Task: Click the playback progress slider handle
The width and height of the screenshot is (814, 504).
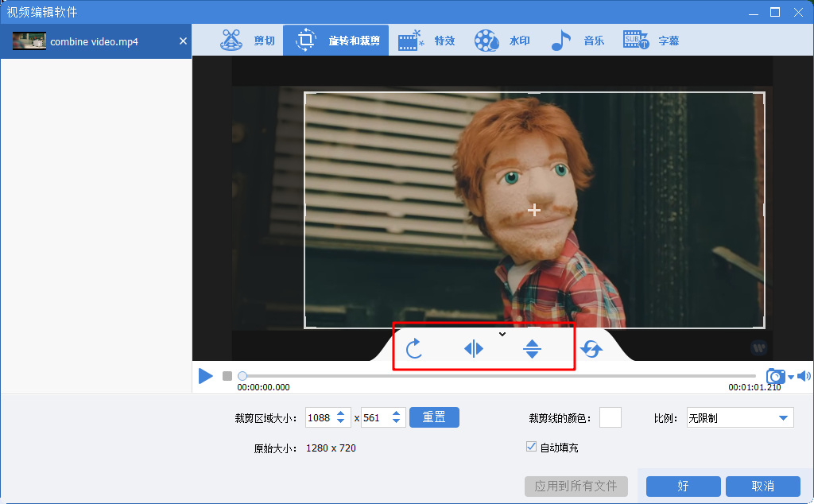Action: [242, 376]
